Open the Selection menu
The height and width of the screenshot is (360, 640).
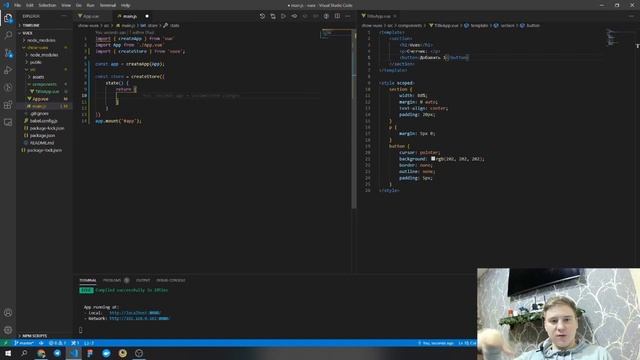pyautogui.click(x=47, y=5)
